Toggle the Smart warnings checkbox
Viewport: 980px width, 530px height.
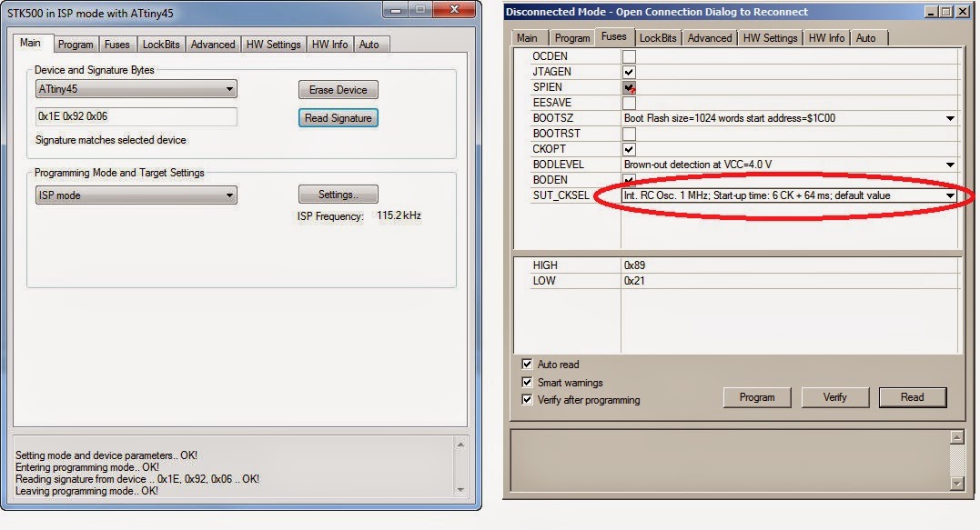527,382
